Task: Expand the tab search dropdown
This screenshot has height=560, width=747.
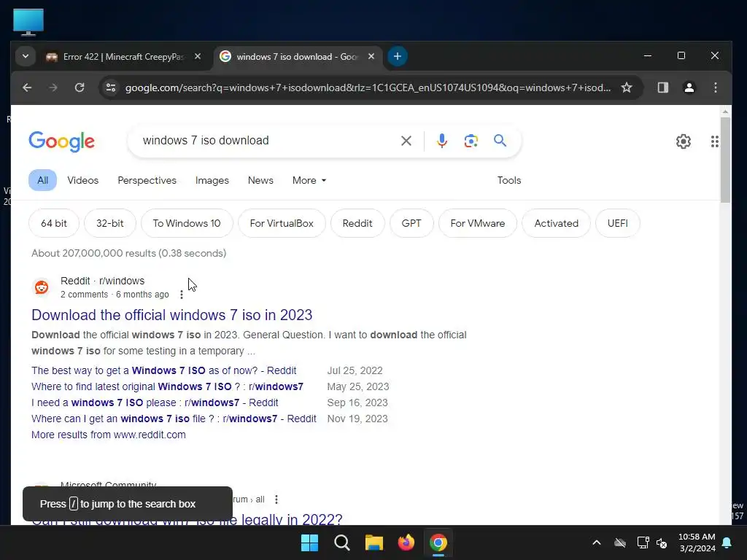Action: pyautogui.click(x=26, y=56)
